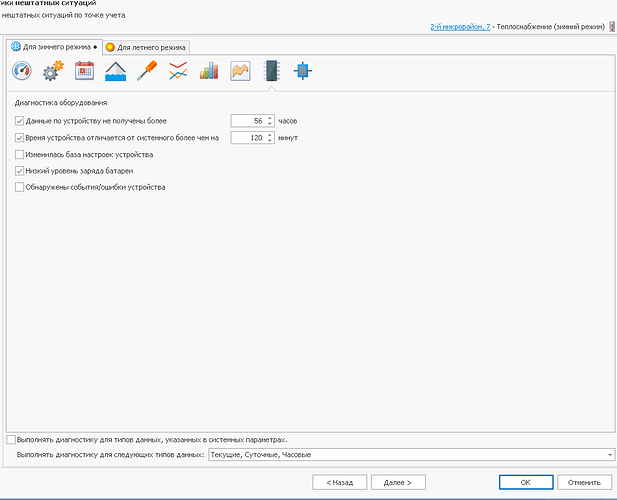Select the orange screwdriver icon
Image resolution: width=617 pixels, height=500 pixels.
tap(146, 71)
